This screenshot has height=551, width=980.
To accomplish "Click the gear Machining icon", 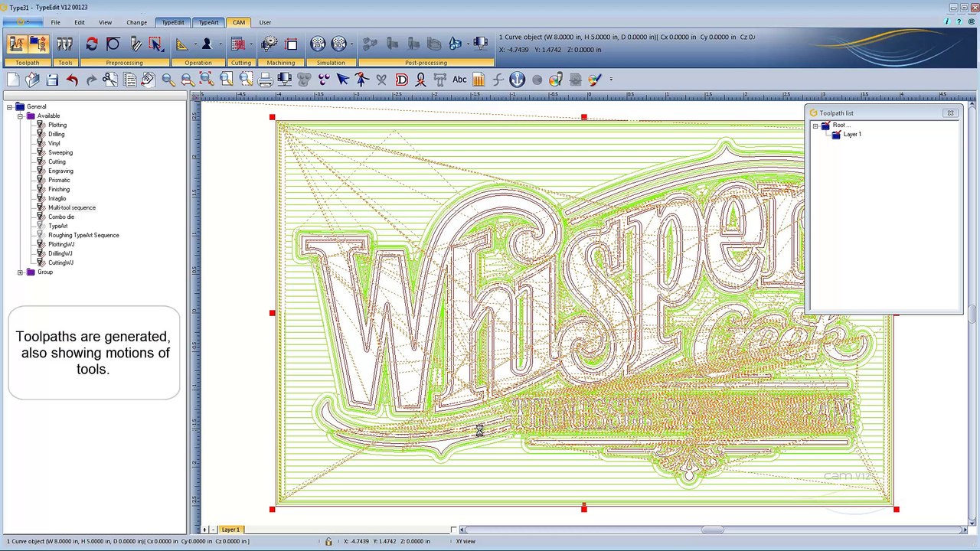I will (269, 44).
